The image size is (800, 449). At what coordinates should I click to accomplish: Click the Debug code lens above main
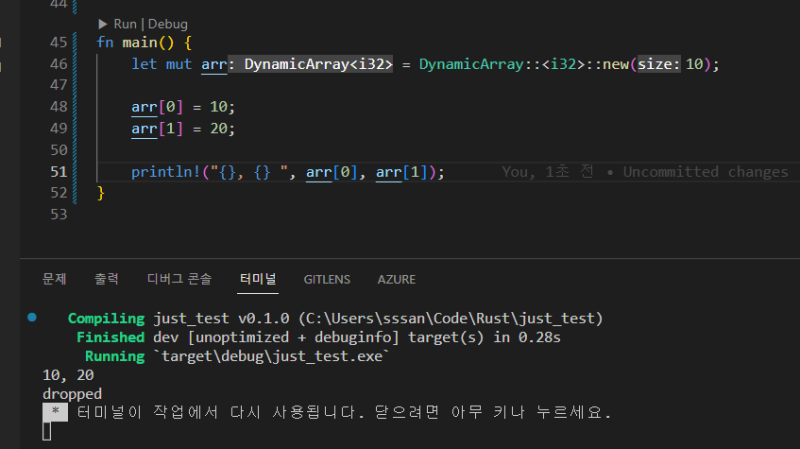click(x=167, y=23)
